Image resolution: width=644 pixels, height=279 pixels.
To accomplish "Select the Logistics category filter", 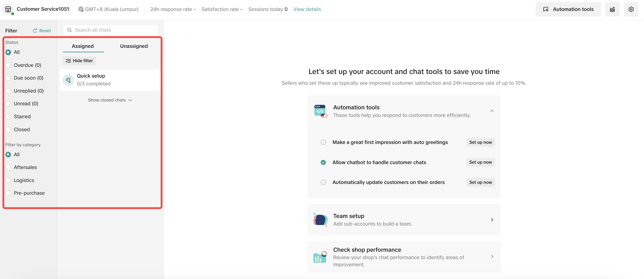I will click(x=8, y=180).
